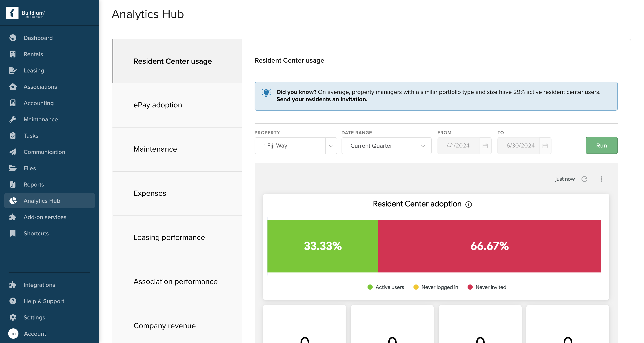Open the Company revenue tab
Image resolution: width=644 pixels, height=343 pixels.
click(x=177, y=324)
